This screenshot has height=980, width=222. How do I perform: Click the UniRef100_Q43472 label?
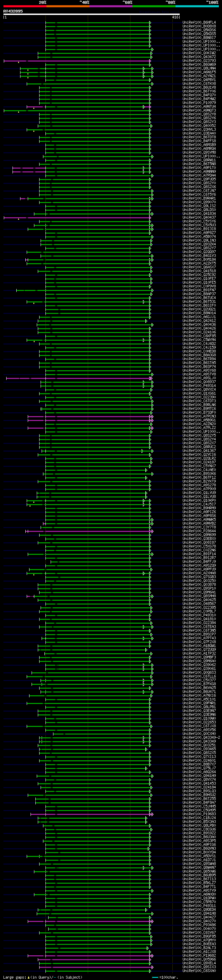pyautogui.click(x=199, y=57)
